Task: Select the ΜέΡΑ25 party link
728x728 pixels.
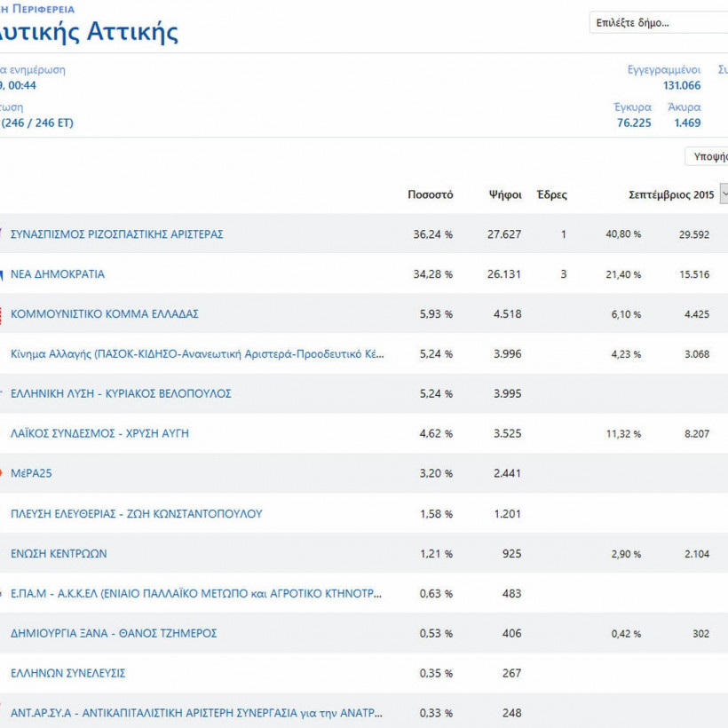Action: coord(31,473)
